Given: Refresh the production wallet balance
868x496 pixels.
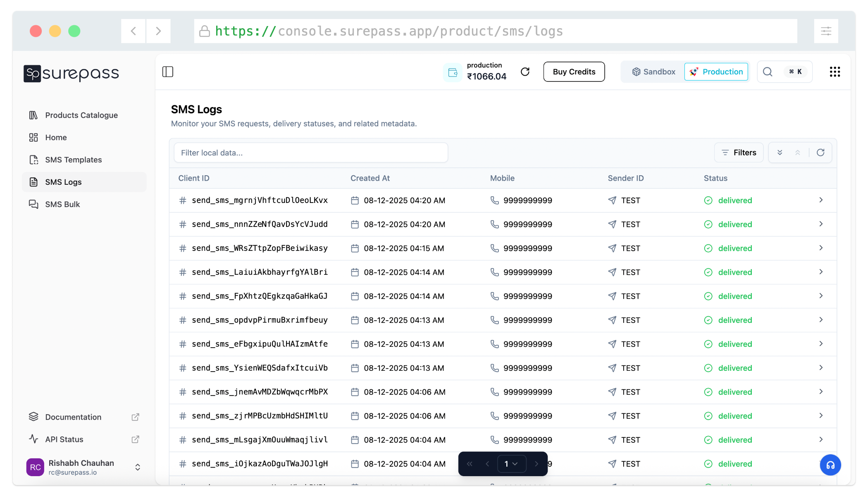Looking at the screenshot, I should pos(525,72).
